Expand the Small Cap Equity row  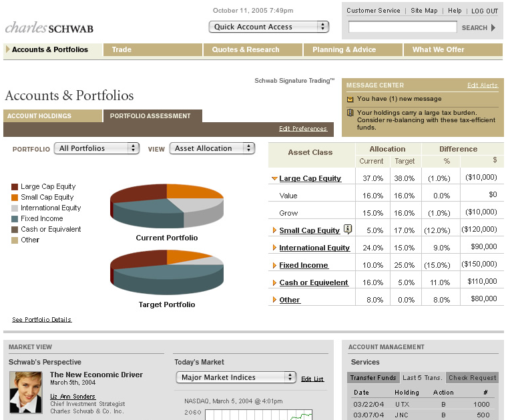(x=274, y=230)
